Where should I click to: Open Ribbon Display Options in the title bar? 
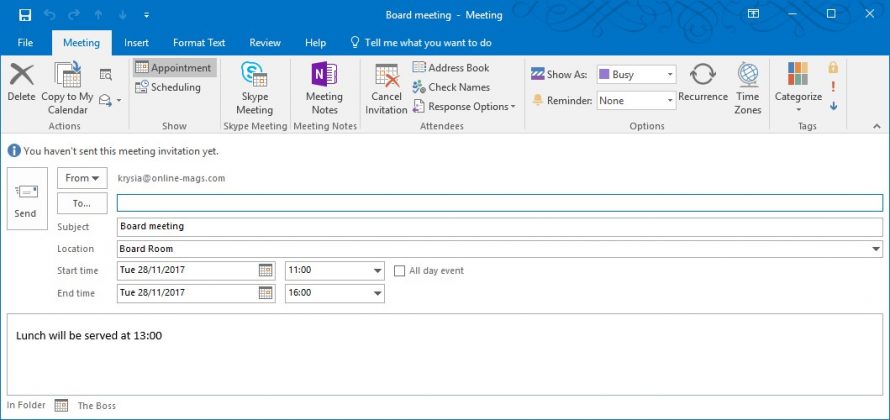753,15
